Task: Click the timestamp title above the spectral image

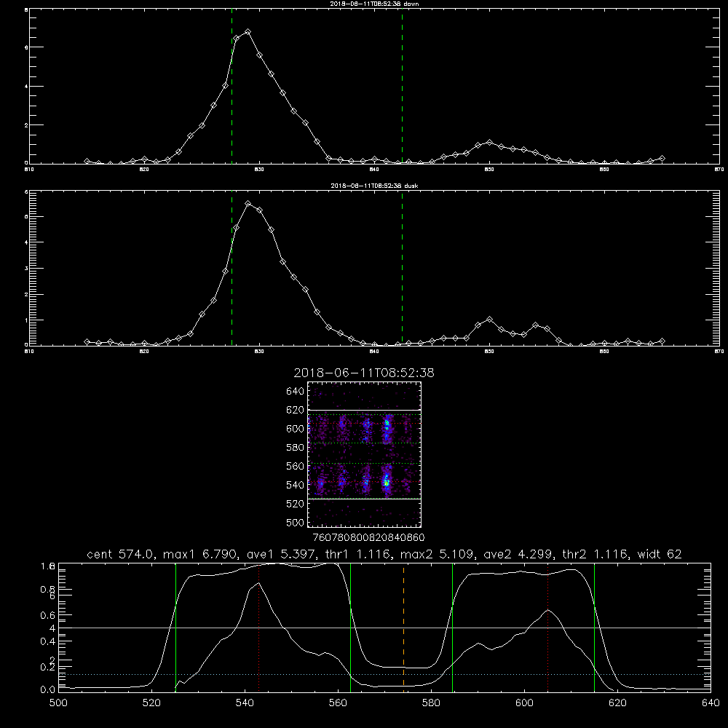Action: (364, 373)
